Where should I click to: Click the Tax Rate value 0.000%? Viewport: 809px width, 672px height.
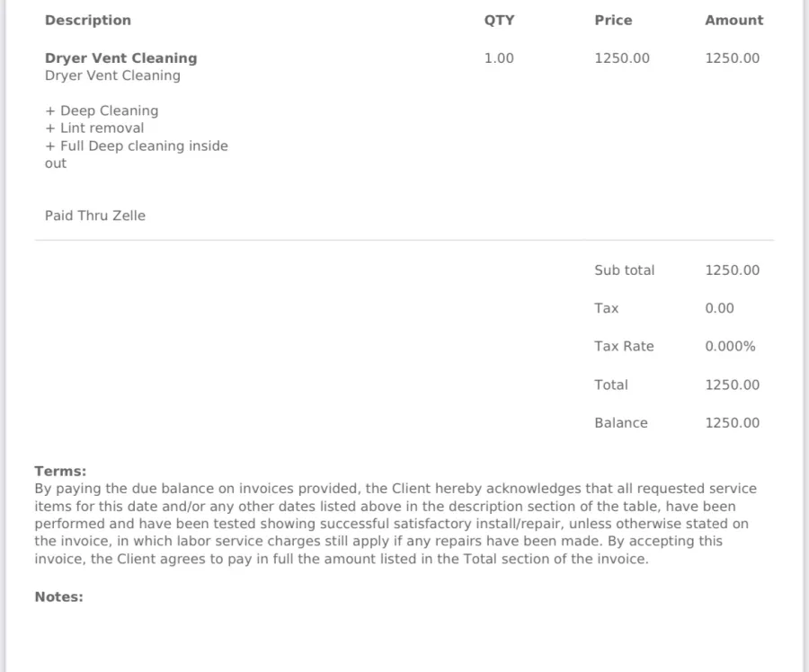click(730, 346)
